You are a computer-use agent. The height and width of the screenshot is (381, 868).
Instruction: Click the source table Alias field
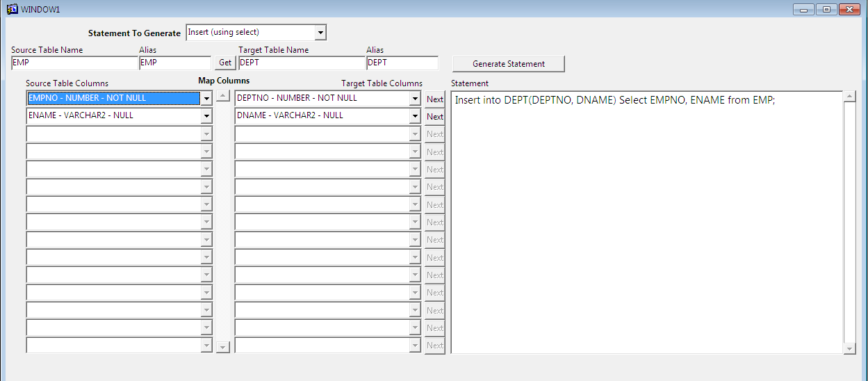pyautogui.click(x=174, y=63)
